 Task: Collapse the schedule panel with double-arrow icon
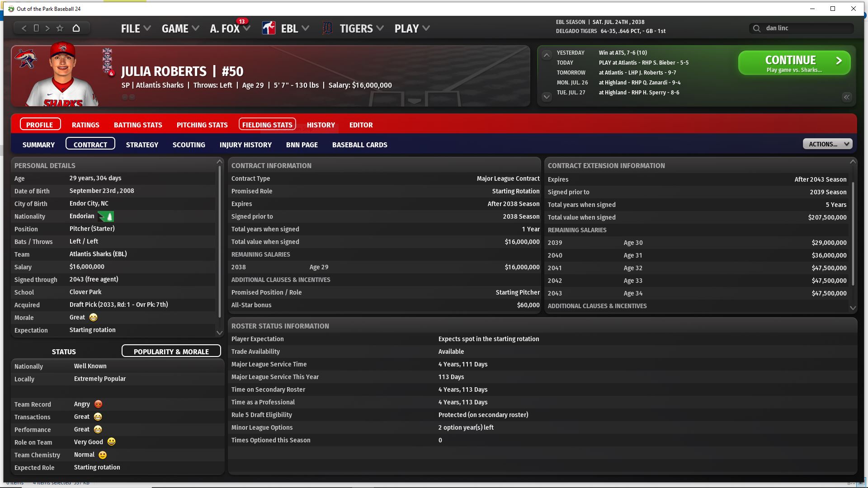pyautogui.click(x=846, y=97)
